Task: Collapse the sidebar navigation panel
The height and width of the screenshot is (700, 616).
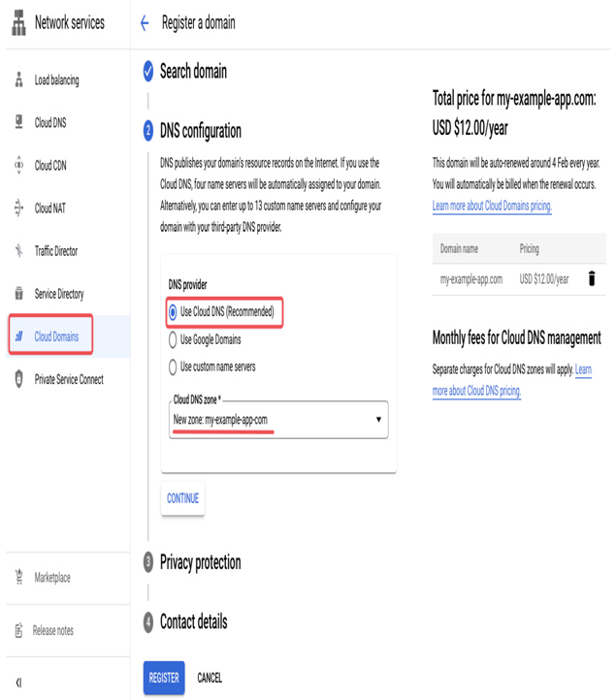Action: point(18,683)
